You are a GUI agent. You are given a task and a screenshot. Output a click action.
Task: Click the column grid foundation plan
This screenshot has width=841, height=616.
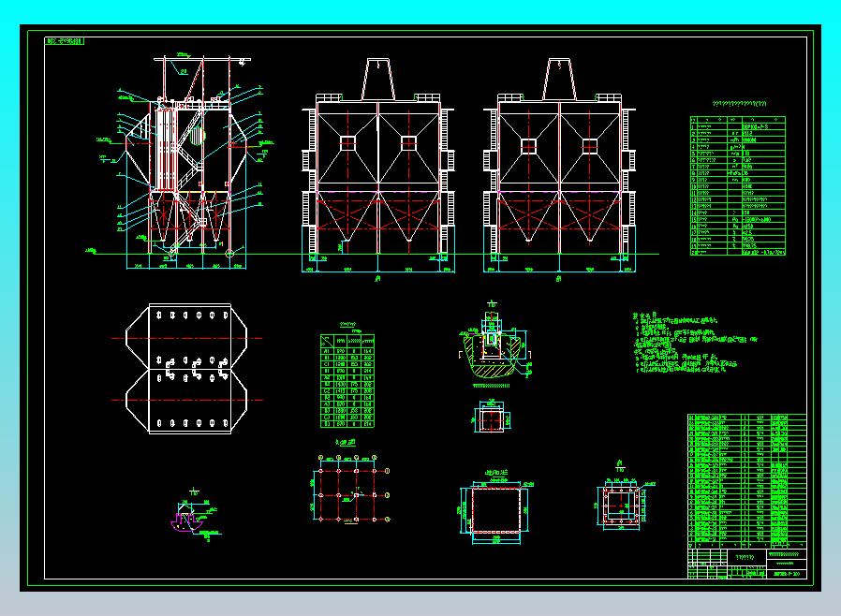(352, 489)
